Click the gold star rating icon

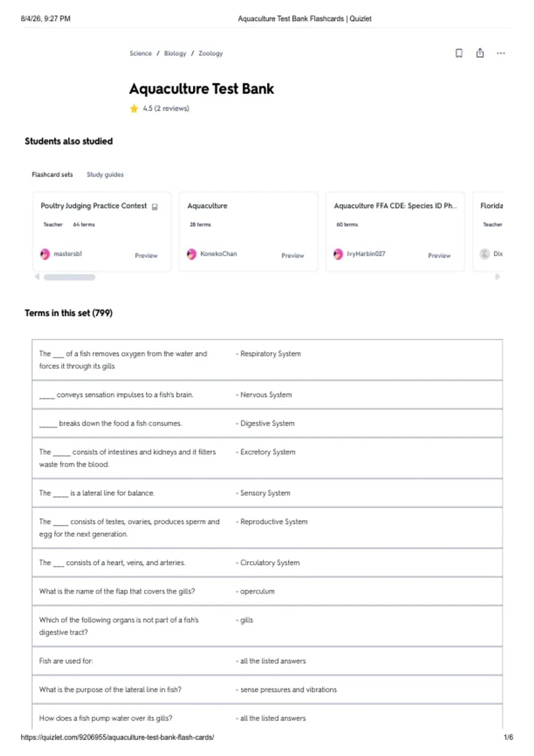click(134, 109)
